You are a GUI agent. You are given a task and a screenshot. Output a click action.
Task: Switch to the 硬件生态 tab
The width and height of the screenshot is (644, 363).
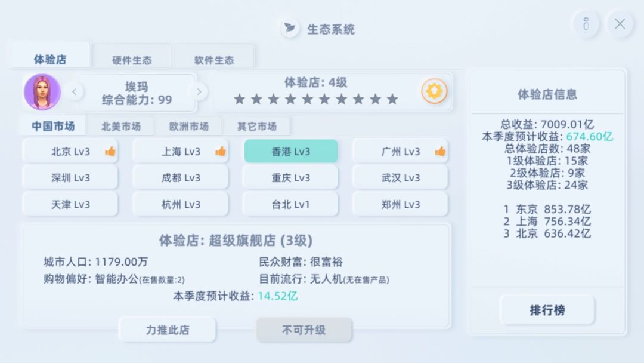click(x=132, y=60)
